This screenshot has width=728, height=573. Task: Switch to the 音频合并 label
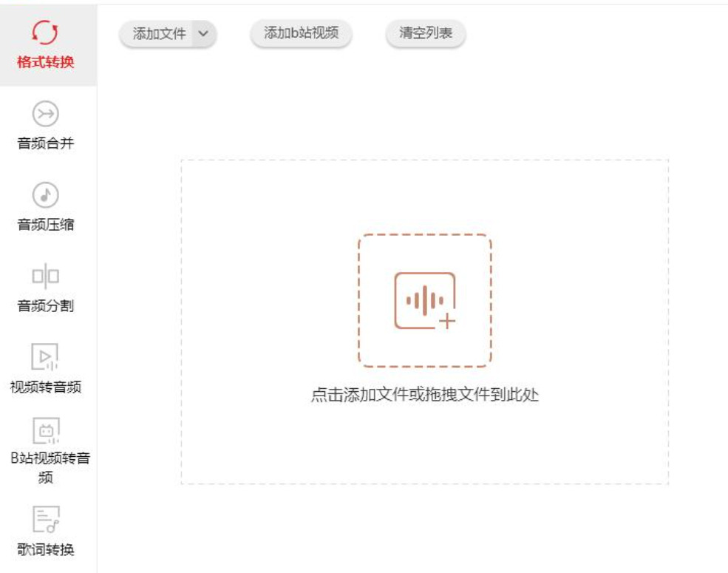pos(46,143)
